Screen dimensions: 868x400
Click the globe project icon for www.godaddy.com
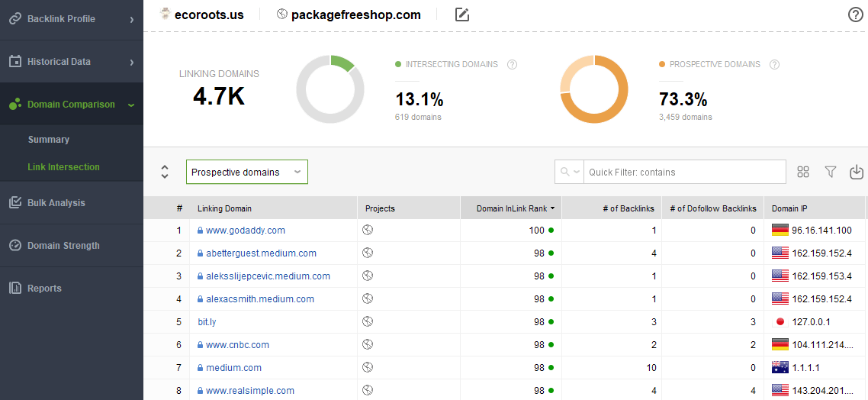[x=367, y=230]
